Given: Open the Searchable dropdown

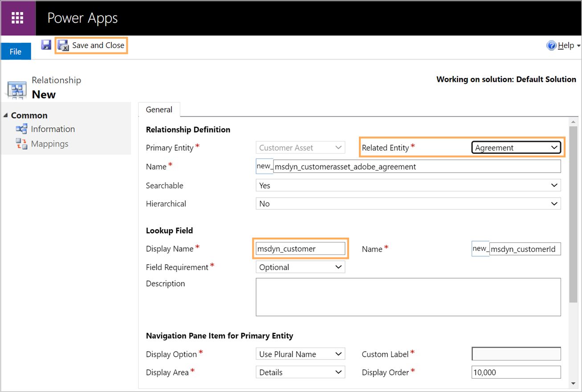Looking at the screenshot, I should coord(408,186).
